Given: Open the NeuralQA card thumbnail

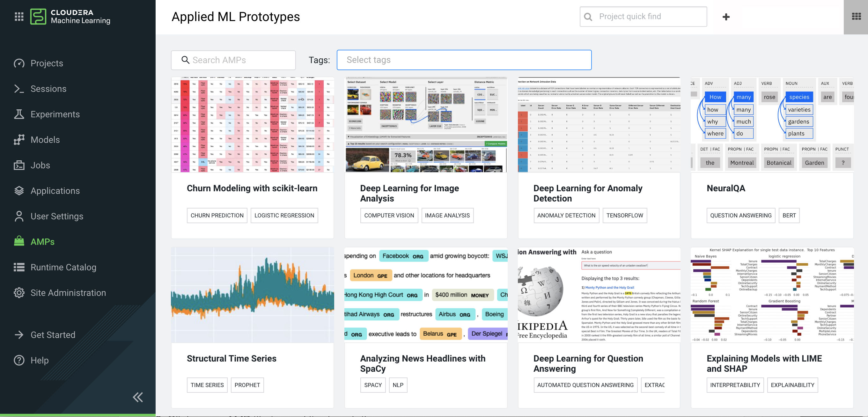Looking at the screenshot, I should tap(772, 125).
